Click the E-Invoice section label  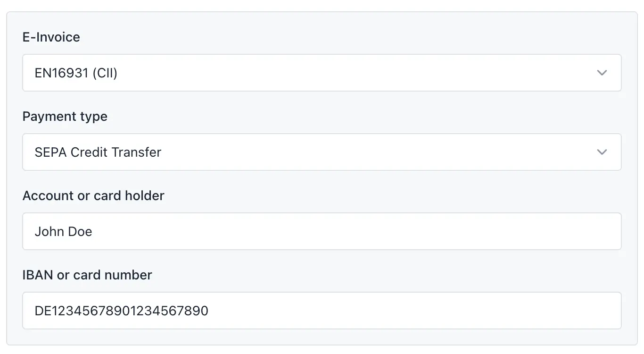51,37
